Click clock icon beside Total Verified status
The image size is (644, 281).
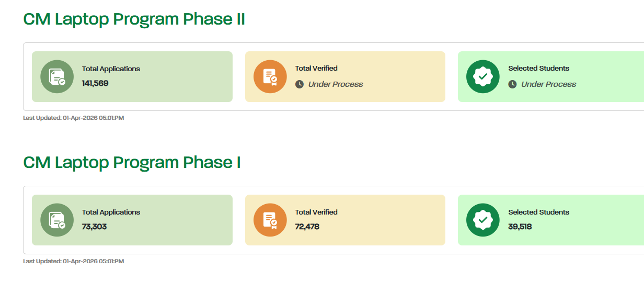point(300,84)
